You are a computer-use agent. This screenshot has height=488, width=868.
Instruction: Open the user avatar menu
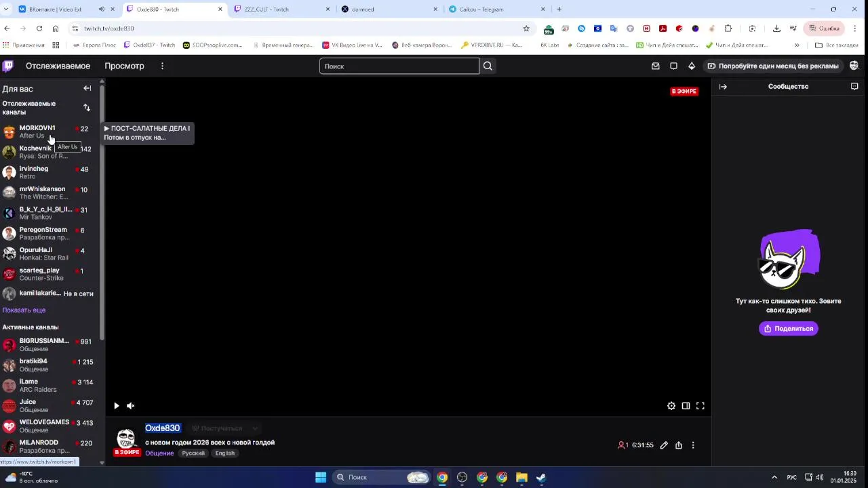[x=854, y=66]
